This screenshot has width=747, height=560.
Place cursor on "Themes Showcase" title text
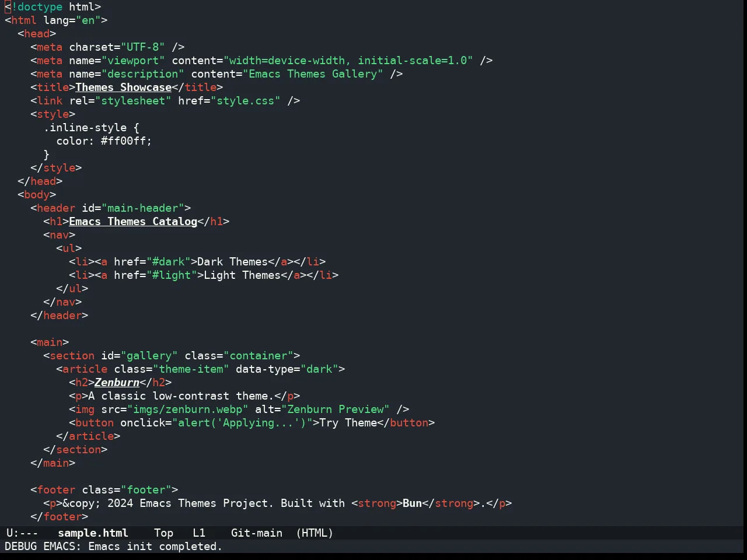point(123,87)
